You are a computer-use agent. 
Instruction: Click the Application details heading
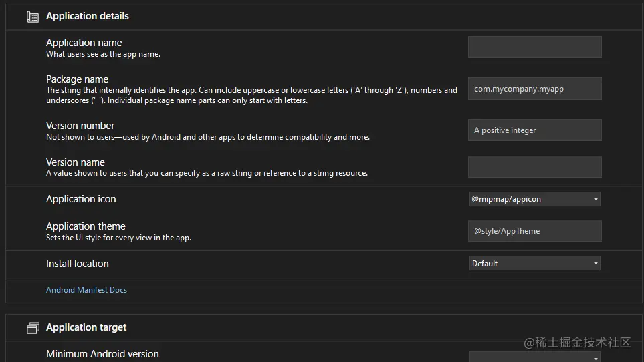coord(88,16)
